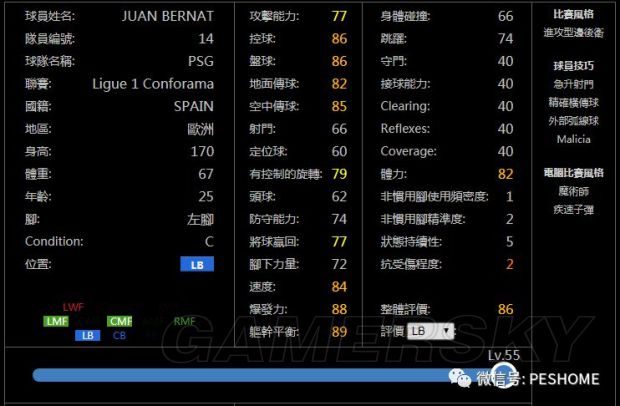Click the overall rating value 86
This screenshot has height=406, width=620.
coord(505,310)
